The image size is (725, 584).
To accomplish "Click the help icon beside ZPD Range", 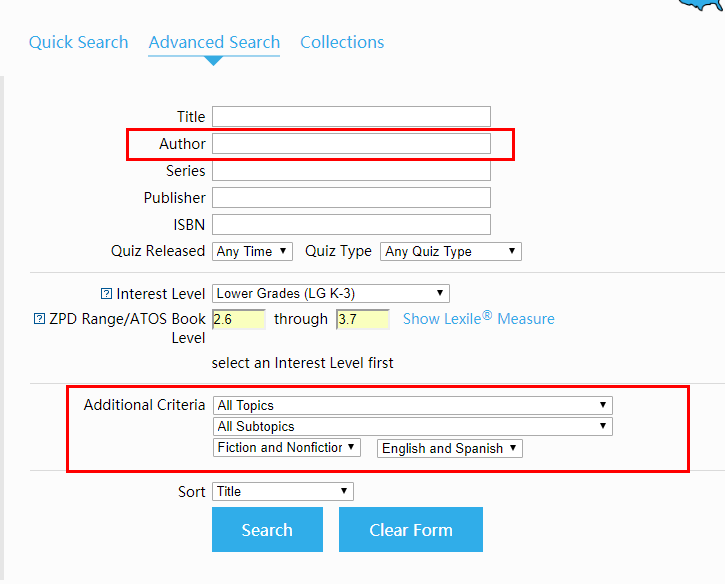I will pos(39,319).
